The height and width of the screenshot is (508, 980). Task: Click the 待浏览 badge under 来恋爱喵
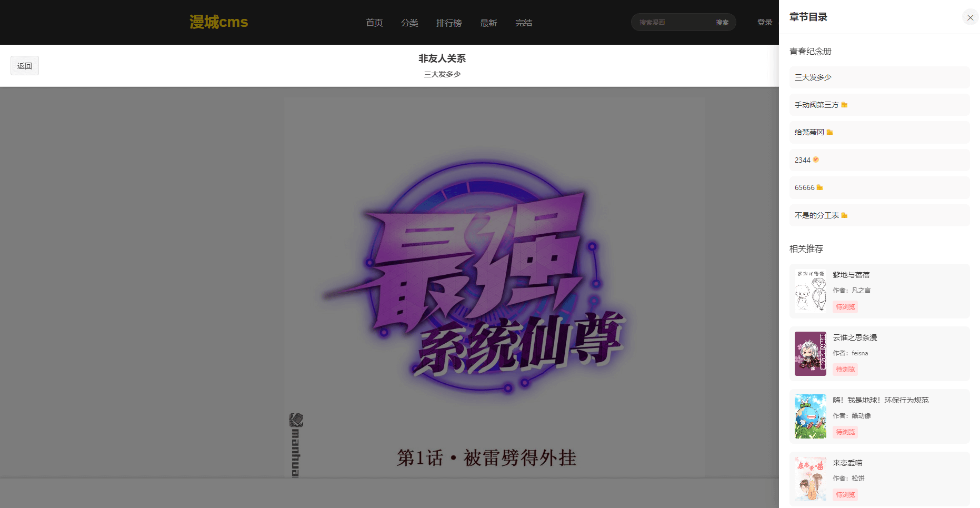[845, 494]
